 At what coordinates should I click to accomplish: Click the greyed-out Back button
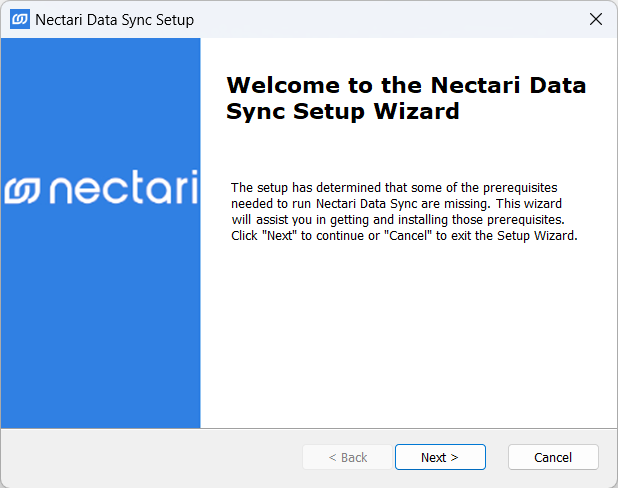click(348, 457)
